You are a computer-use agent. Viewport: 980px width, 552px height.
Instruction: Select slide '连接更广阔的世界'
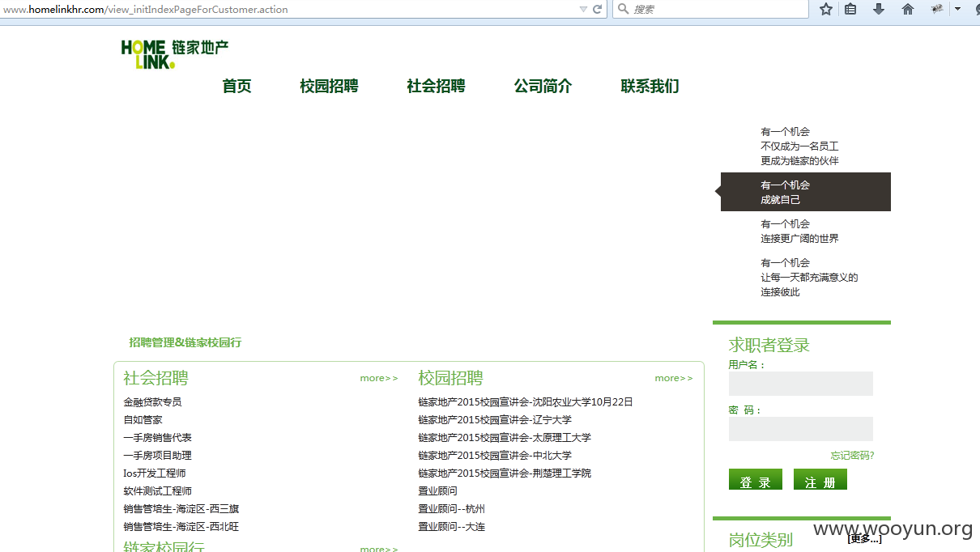pyautogui.click(x=799, y=231)
